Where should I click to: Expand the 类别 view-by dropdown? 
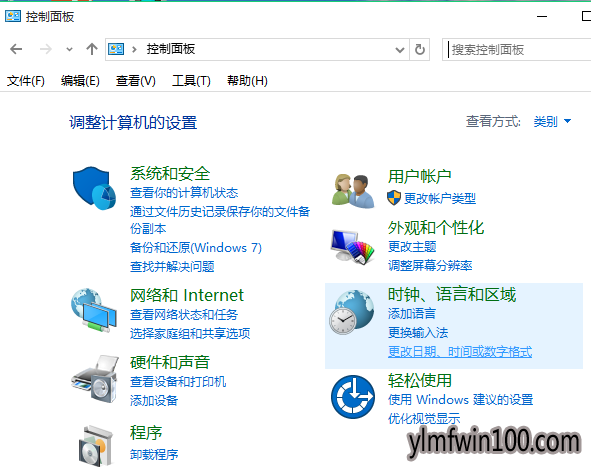pos(552,121)
